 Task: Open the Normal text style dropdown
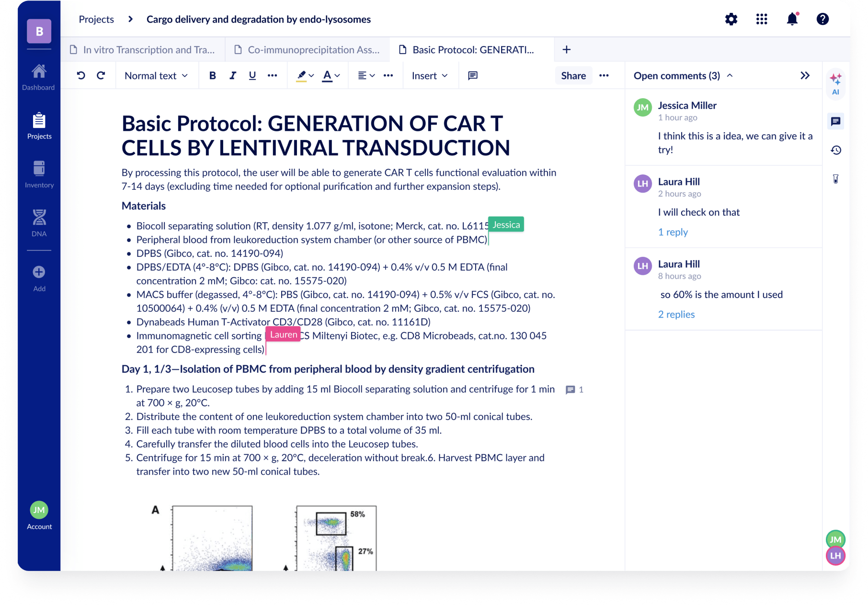pos(156,76)
